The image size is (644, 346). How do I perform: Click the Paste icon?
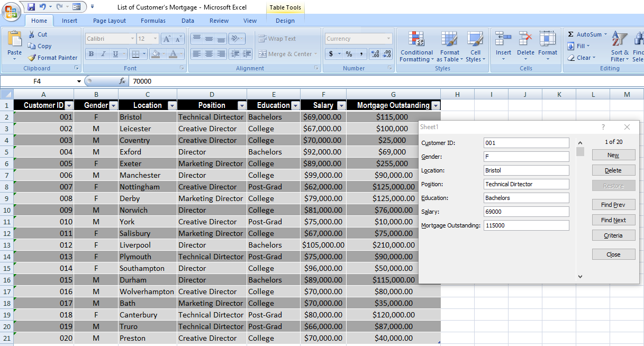[15, 39]
